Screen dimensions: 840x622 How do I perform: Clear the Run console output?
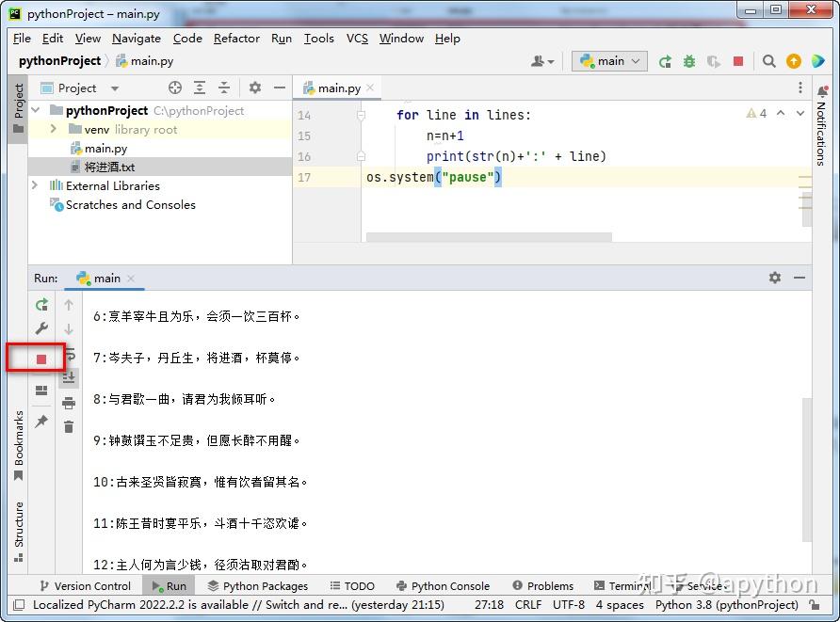69,425
